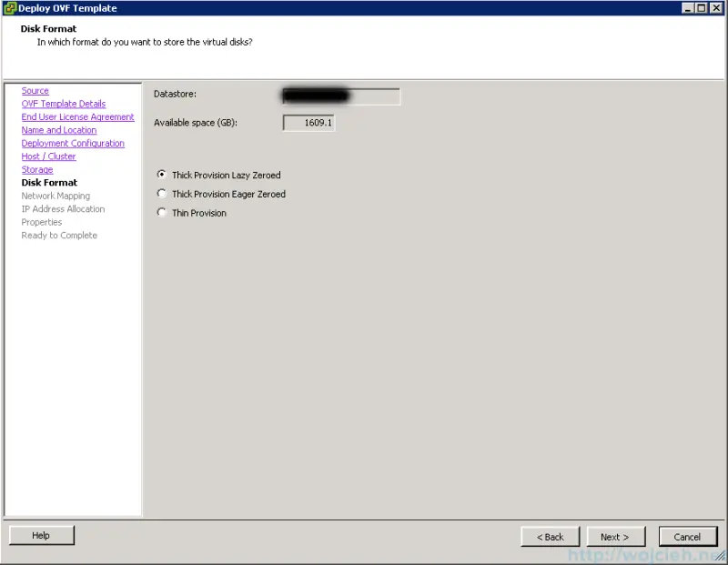Open the Source wizard step
The height and width of the screenshot is (565, 728).
click(x=35, y=90)
